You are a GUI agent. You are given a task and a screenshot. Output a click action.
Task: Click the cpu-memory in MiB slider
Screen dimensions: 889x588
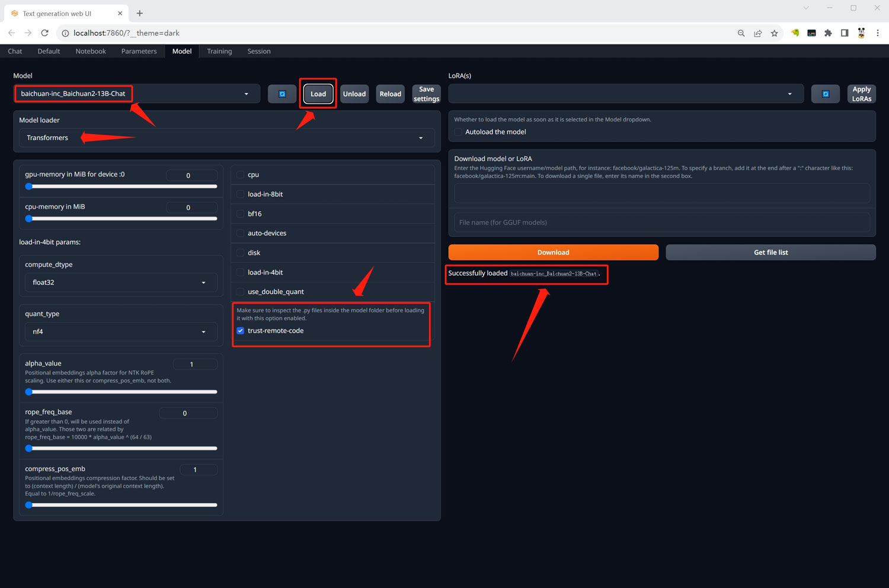point(121,219)
